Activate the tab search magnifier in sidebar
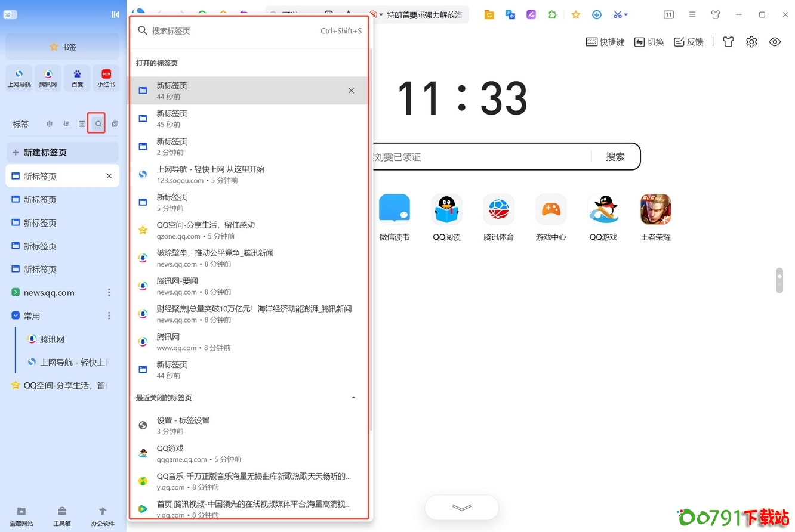795x532 pixels. (x=97, y=123)
